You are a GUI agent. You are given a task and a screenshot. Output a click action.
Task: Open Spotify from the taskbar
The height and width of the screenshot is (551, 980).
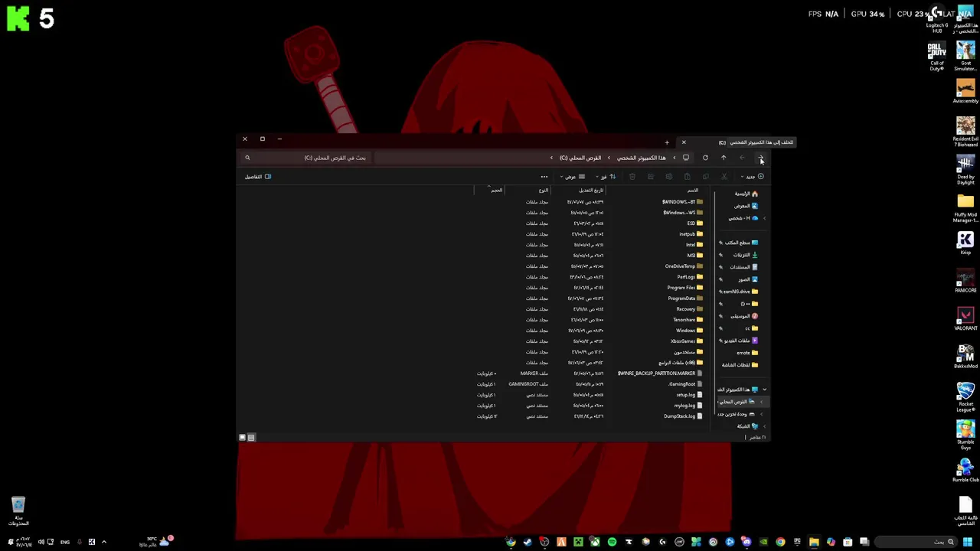tap(612, 542)
